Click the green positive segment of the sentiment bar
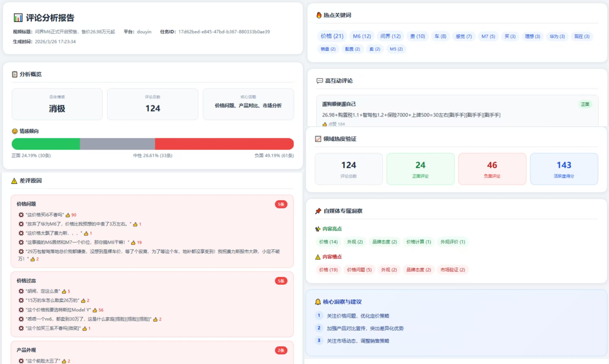The width and height of the screenshot is (609, 364). click(46, 144)
